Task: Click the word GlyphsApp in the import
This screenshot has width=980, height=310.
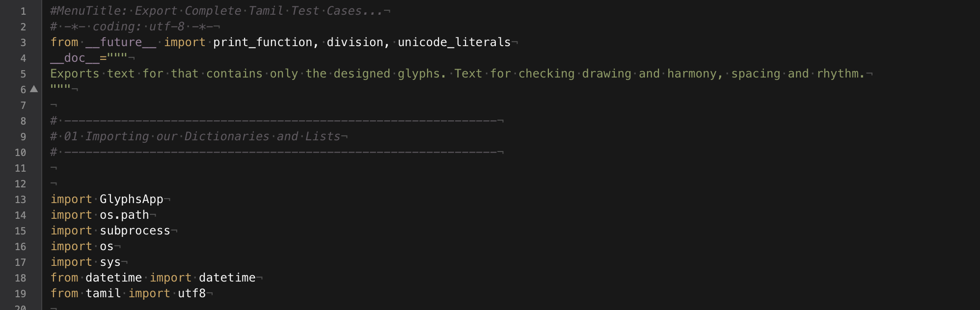Action: point(131,199)
